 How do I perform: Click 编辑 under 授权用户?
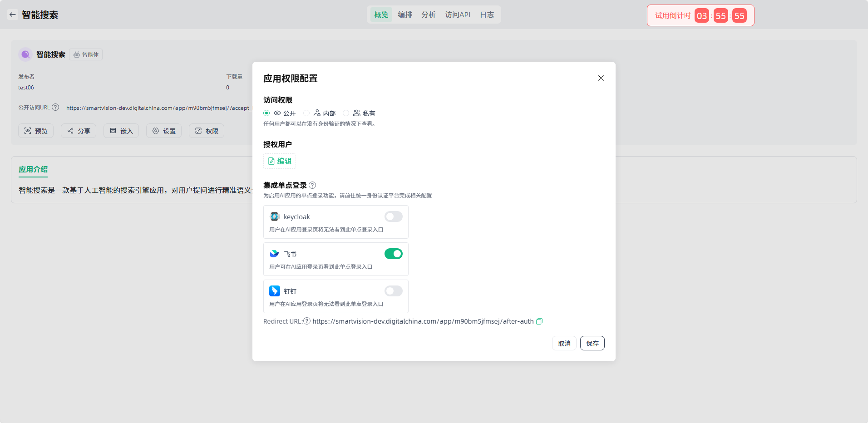280,161
